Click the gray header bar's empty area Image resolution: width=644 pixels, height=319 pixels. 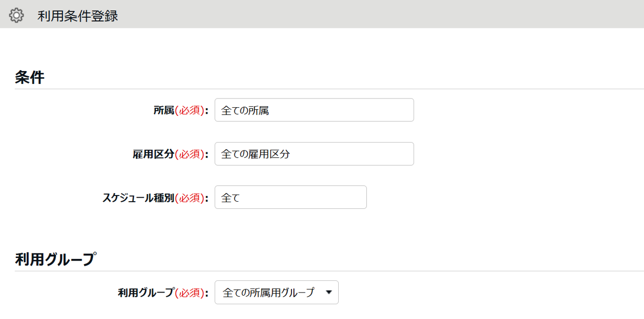pos(382,14)
